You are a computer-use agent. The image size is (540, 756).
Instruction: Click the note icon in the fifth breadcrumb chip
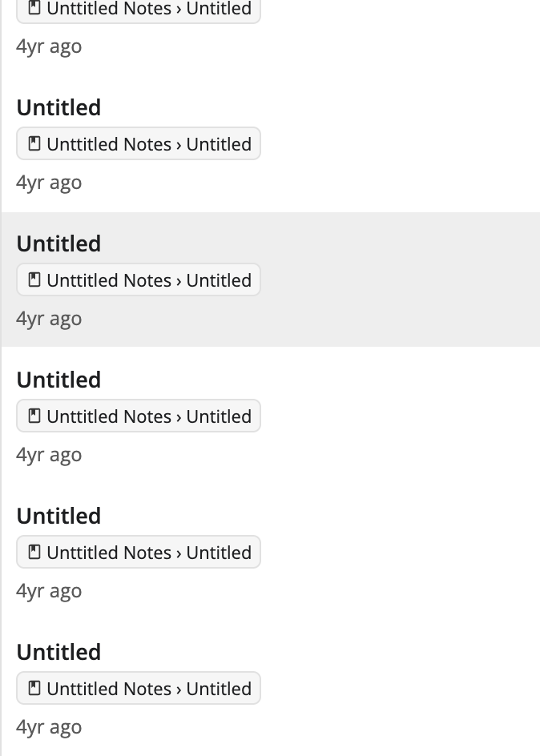pos(34,551)
